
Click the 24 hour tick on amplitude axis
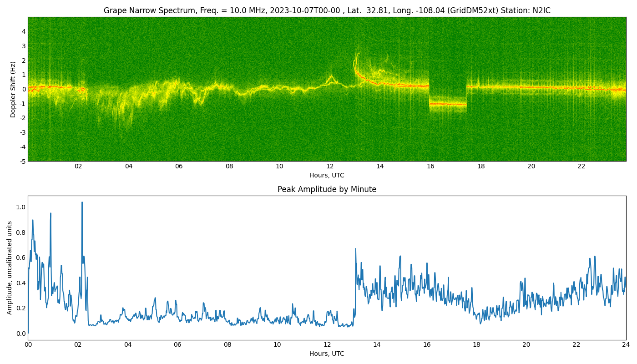626,344
